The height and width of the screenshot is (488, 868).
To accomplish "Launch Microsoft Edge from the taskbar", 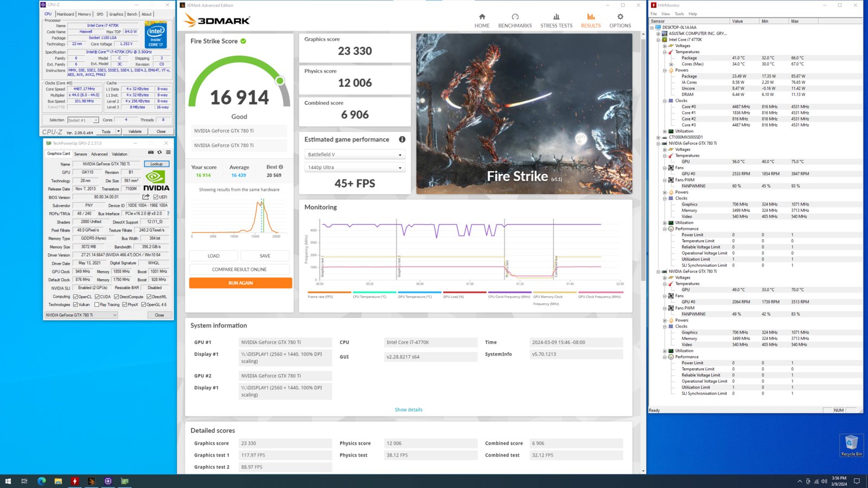I will 42,481.
